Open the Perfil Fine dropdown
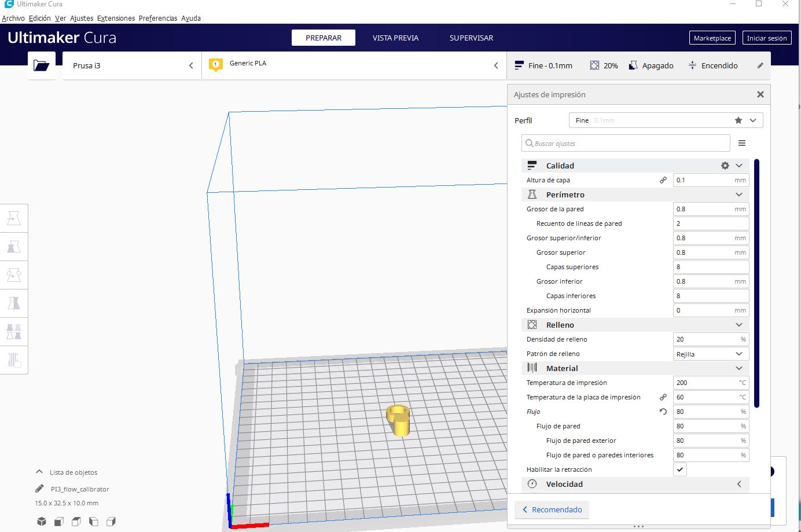 pyautogui.click(x=666, y=120)
